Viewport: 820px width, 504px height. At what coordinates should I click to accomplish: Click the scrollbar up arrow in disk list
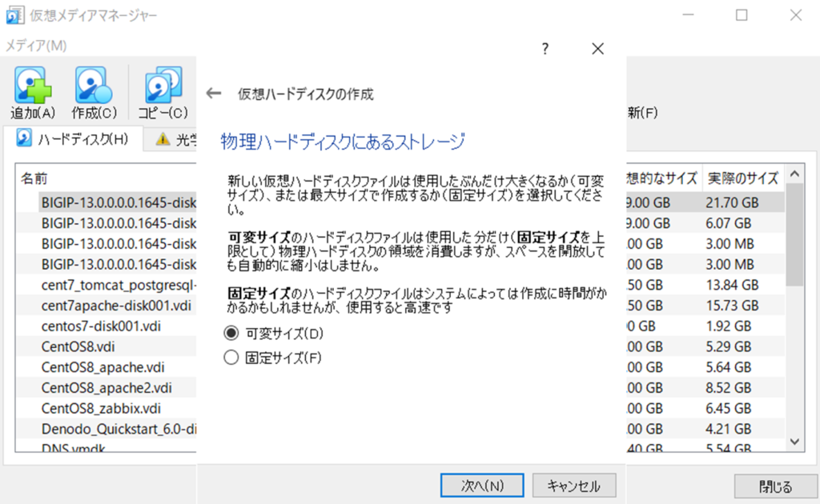(x=794, y=174)
